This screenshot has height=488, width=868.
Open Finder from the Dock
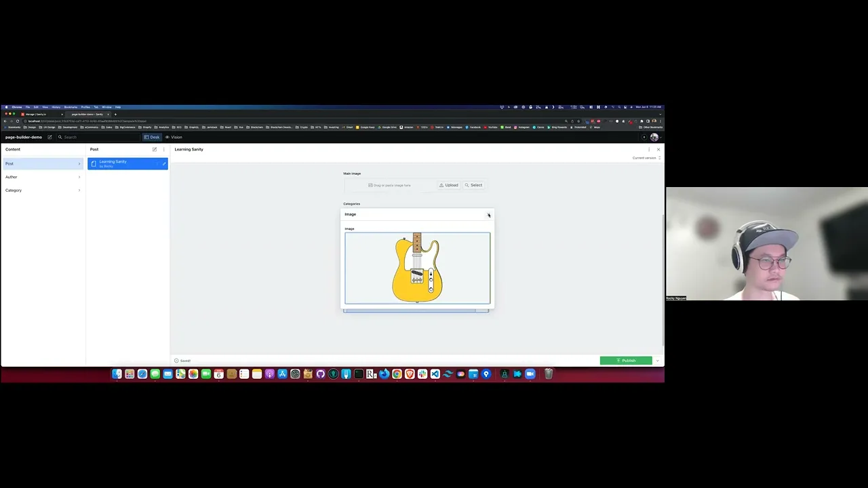coord(117,373)
